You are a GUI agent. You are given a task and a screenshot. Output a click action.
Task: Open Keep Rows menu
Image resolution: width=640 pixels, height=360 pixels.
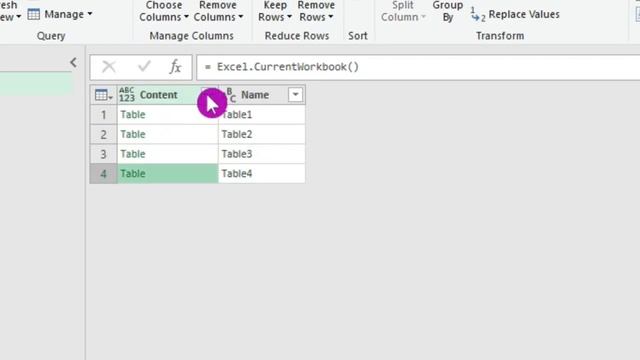275,11
